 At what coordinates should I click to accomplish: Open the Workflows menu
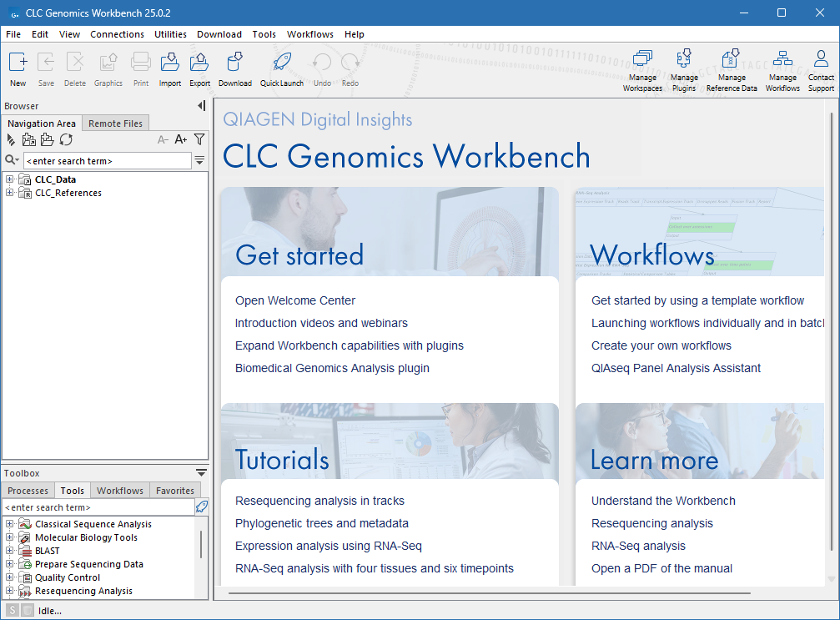pyautogui.click(x=310, y=34)
